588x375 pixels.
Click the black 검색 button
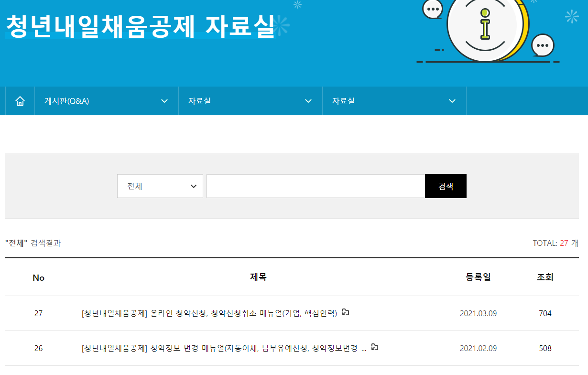click(x=446, y=186)
